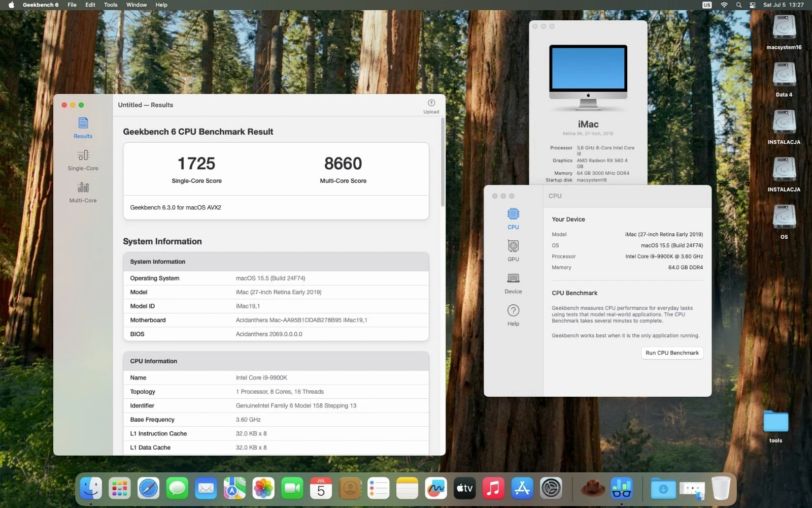Click the Topology value '1 Processor, 8 Cores, 16 Threads'
This screenshot has height=508, width=812.
click(280, 392)
